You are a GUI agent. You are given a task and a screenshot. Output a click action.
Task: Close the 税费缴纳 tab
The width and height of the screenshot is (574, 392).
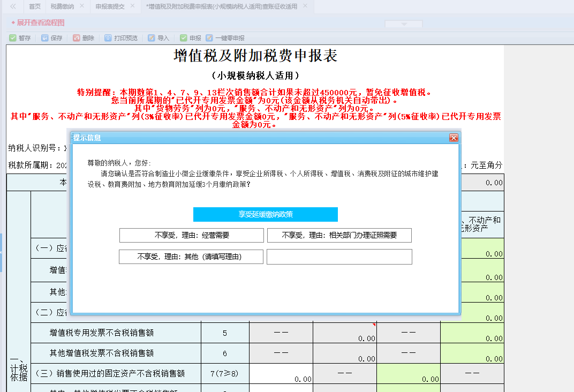tap(82, 6)
